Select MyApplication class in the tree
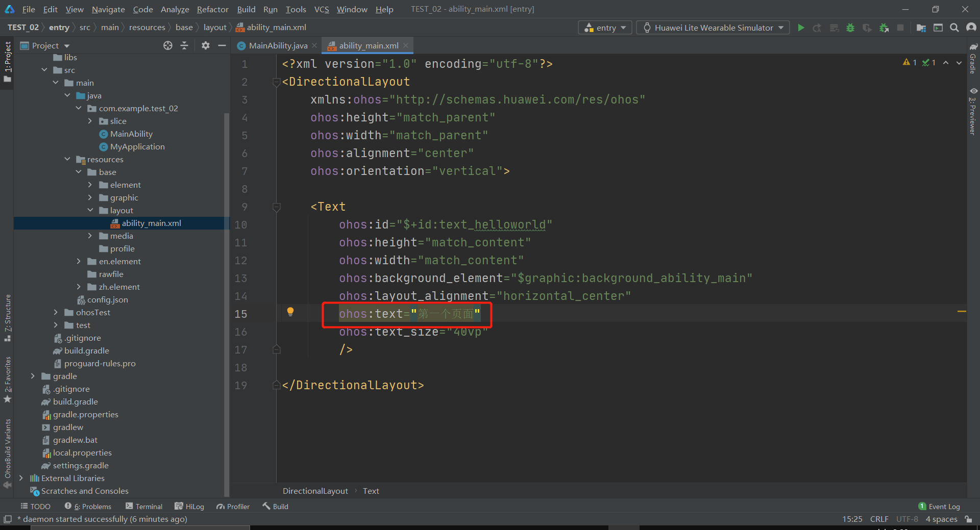This screenshot has height=530, width=980. click(137, 146)
